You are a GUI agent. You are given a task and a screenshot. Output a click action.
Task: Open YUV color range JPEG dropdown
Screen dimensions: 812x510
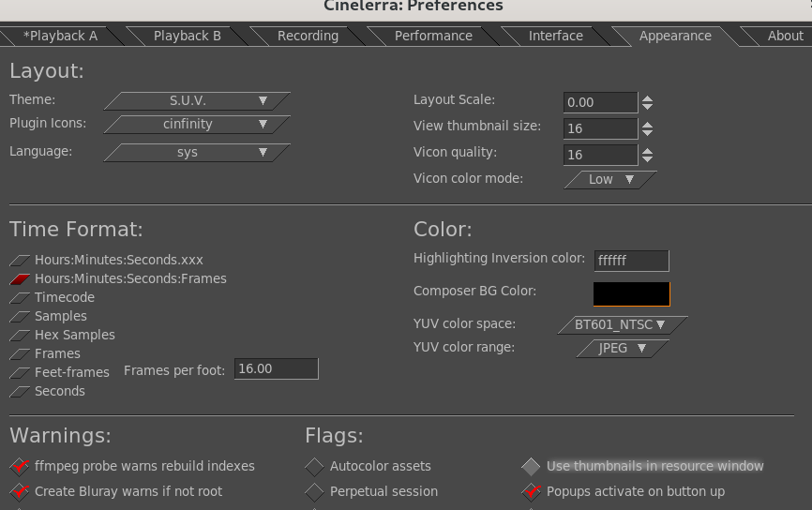click(623, 349)
